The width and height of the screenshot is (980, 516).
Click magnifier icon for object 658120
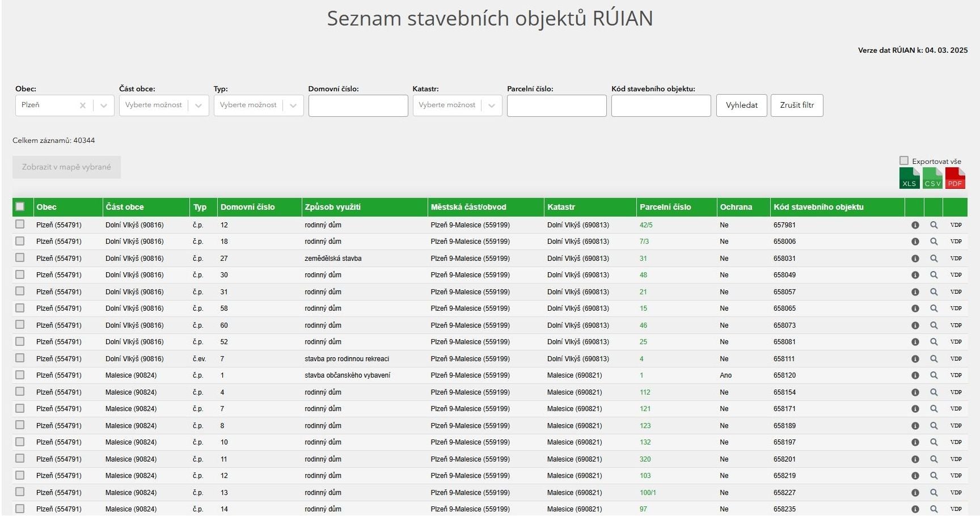(x=933, y=375)
